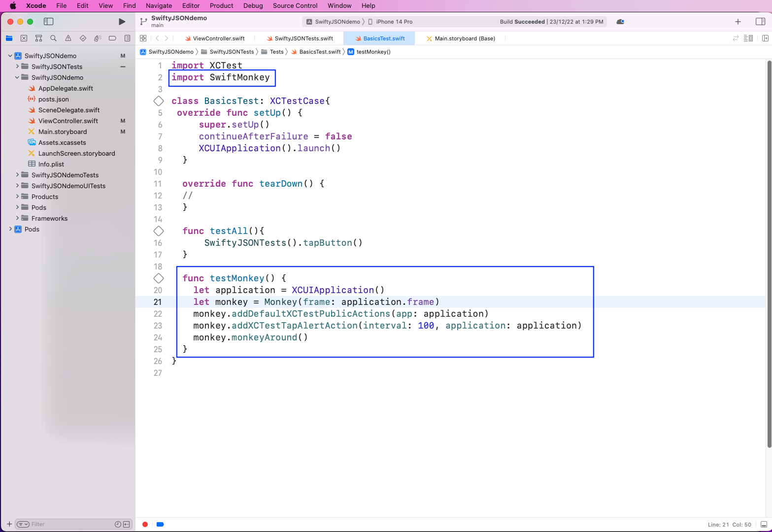Open the Test navigator diamond icon

(x=83, y=38)
